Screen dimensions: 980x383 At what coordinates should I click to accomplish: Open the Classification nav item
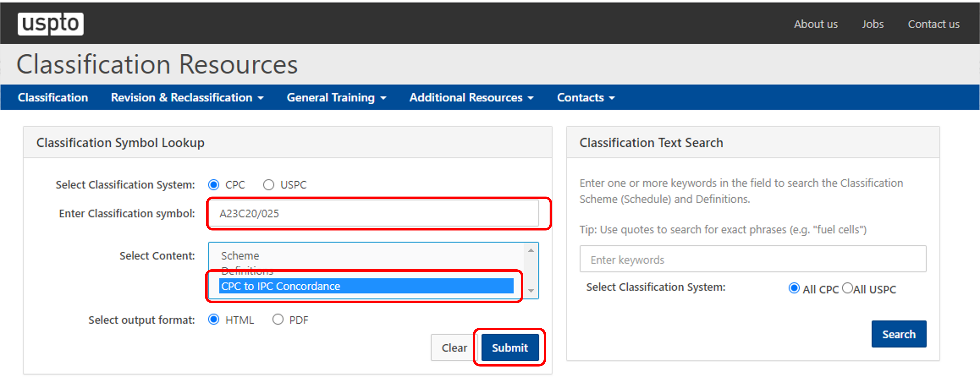click(x=53, y=98)
